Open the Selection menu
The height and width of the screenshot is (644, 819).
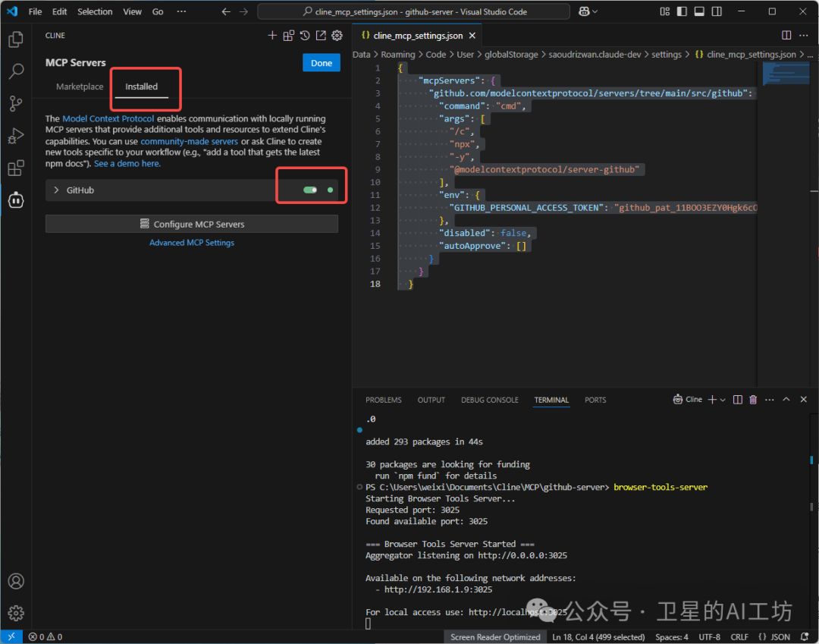(95, 11)
